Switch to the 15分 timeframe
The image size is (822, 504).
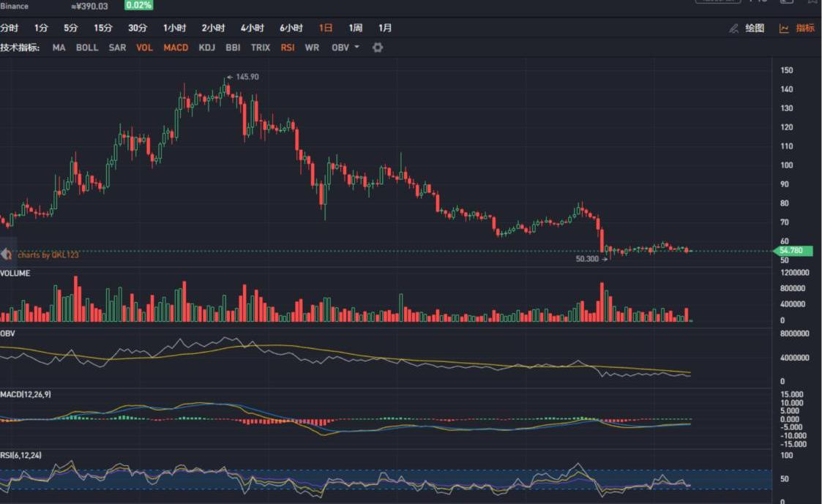coord(103,28)
